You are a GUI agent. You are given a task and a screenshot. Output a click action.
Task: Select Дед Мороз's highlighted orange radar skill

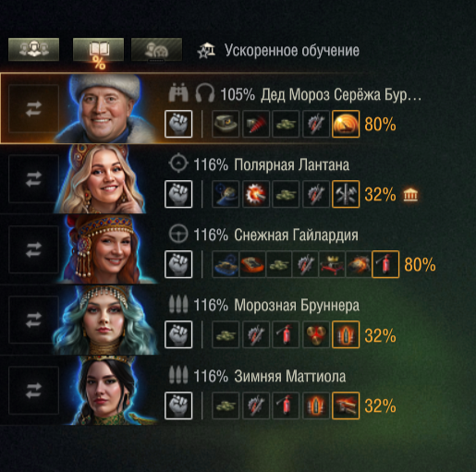tap(346, 124)
